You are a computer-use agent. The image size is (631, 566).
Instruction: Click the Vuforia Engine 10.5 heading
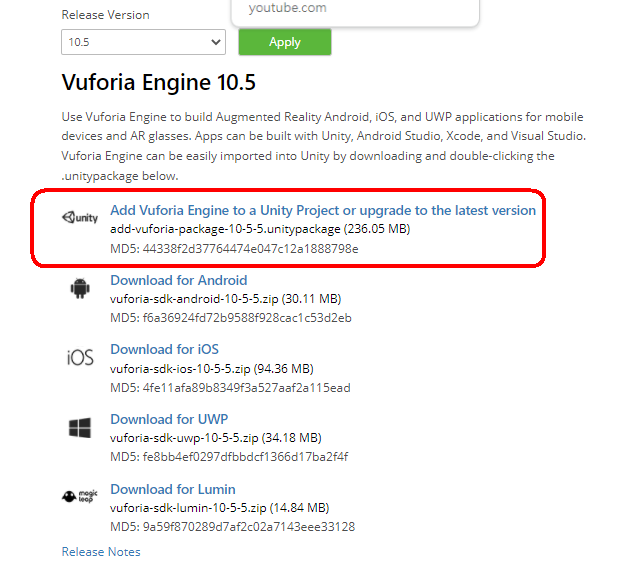click(x=159, y=82)
